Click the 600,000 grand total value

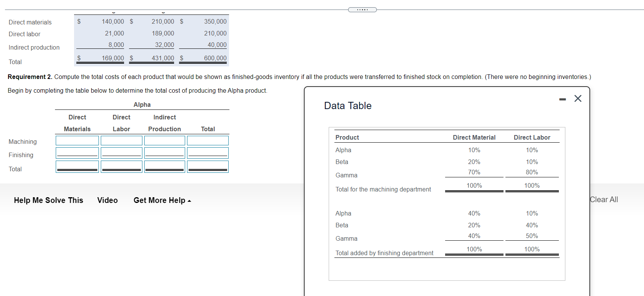[x=215, y=58]
